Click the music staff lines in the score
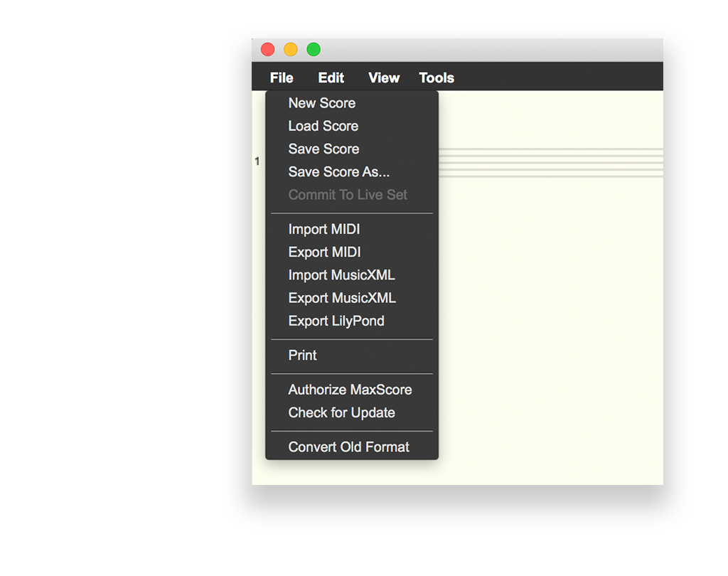728x576 pixels. click(551, 163)
